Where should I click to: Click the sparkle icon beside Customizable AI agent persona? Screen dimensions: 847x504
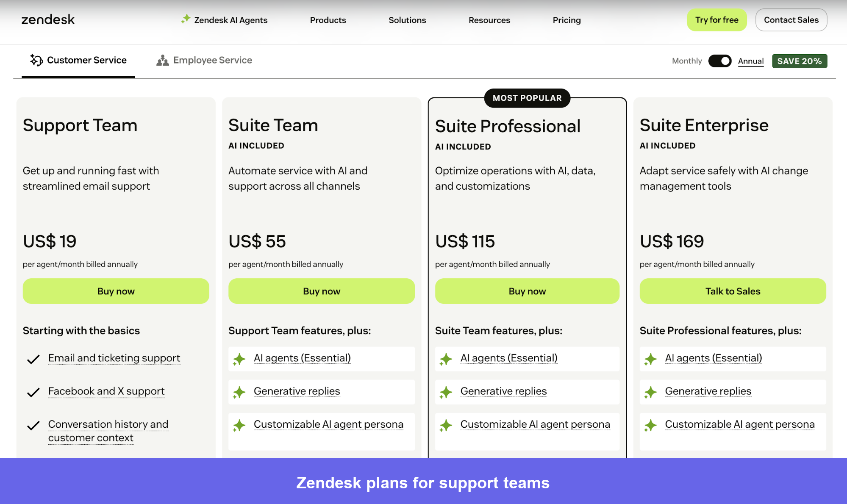240,425
